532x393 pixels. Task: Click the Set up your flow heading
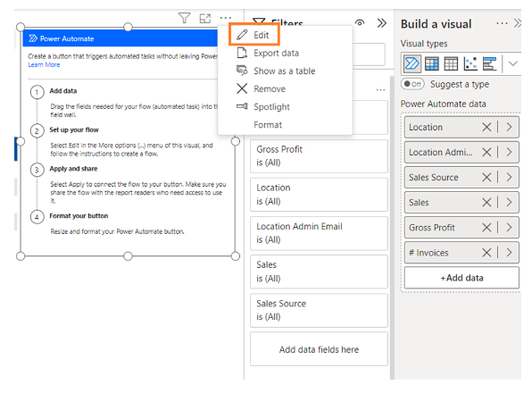click(74, 130)
